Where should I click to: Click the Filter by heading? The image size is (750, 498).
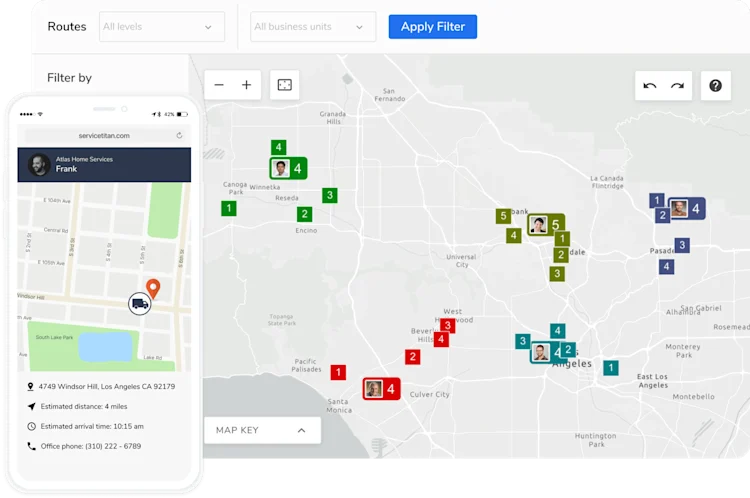(69, 77)
